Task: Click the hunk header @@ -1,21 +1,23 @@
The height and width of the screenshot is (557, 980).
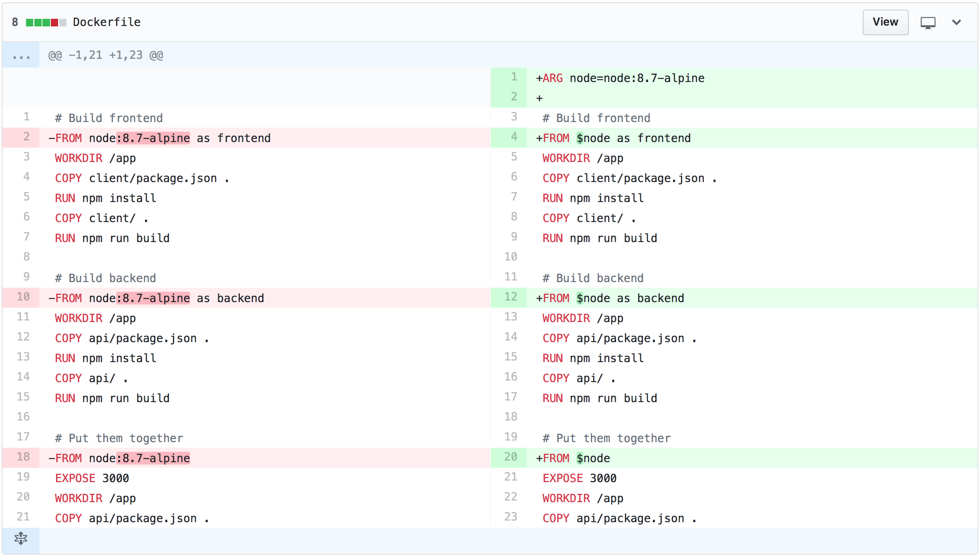Action: (106, 55)
